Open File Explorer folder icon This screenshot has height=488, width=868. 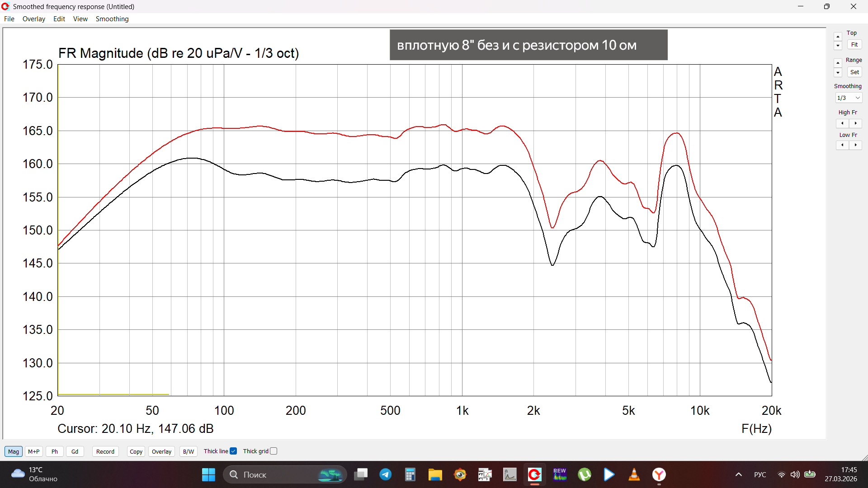click(435, 474)
